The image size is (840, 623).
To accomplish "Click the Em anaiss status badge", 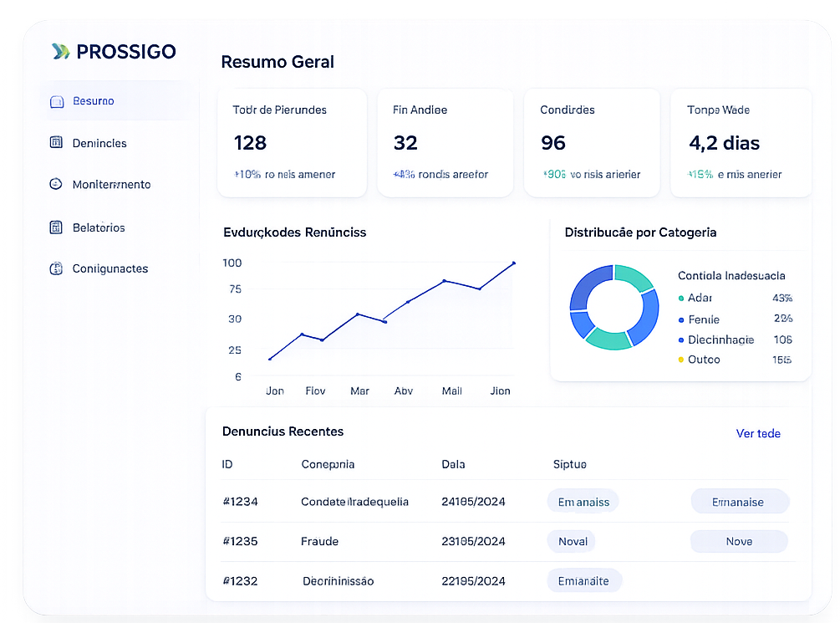I will [x=583, y=502].
